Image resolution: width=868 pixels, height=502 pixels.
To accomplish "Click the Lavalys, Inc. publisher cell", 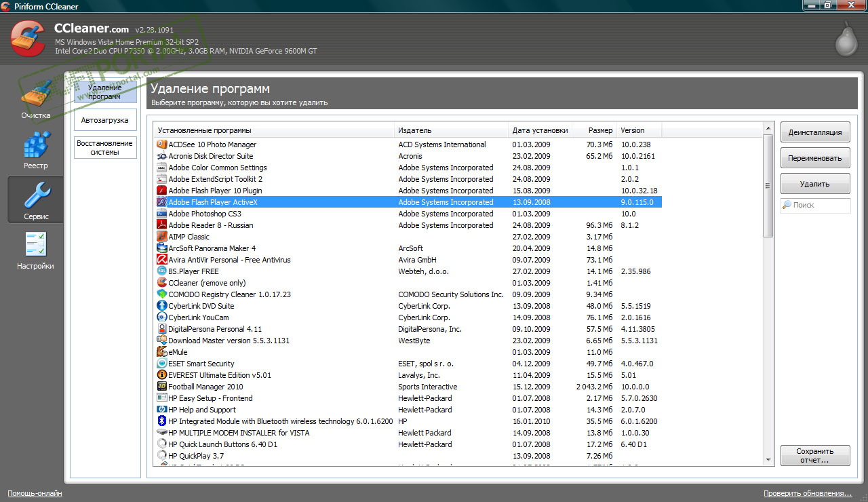I will pos(419,375).
